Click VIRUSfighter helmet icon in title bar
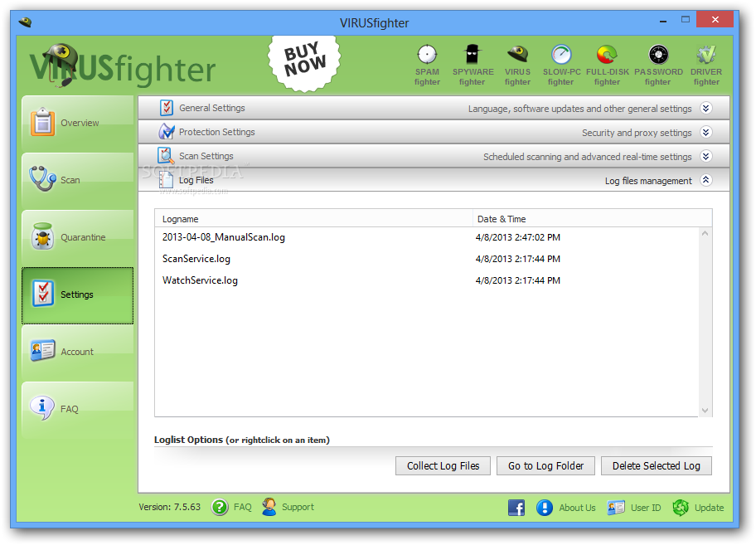The image size is (756, 545). (25, 22)
